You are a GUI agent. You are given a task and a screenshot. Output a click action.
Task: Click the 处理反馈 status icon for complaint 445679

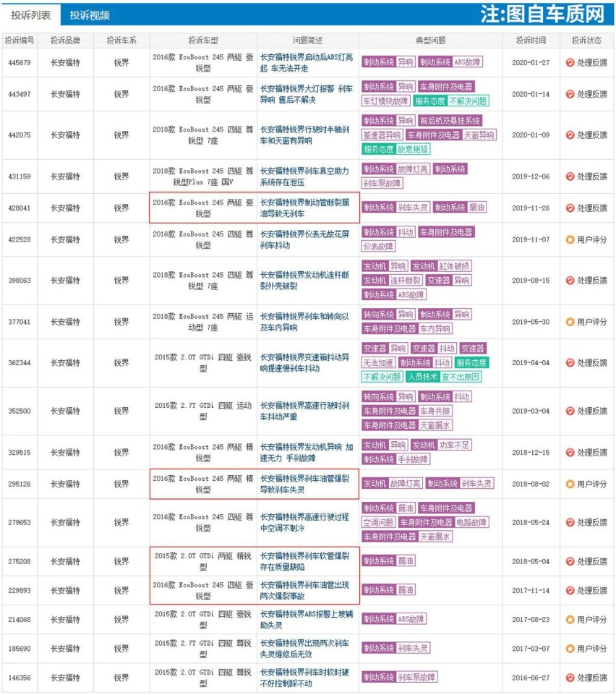coord(570,62)
